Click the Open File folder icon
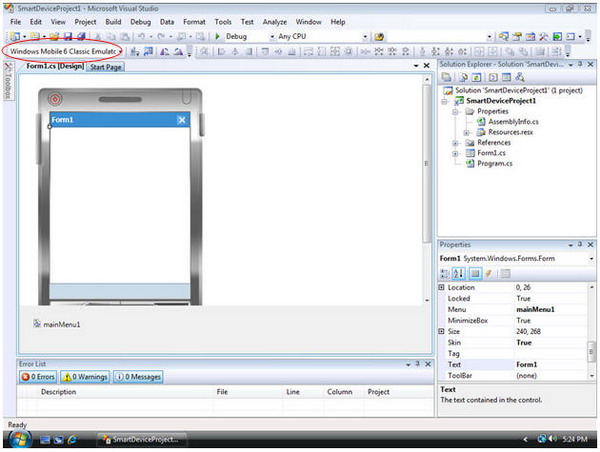Screen dimensions: 600x452 pyautogui.click(x=54, y=36)
